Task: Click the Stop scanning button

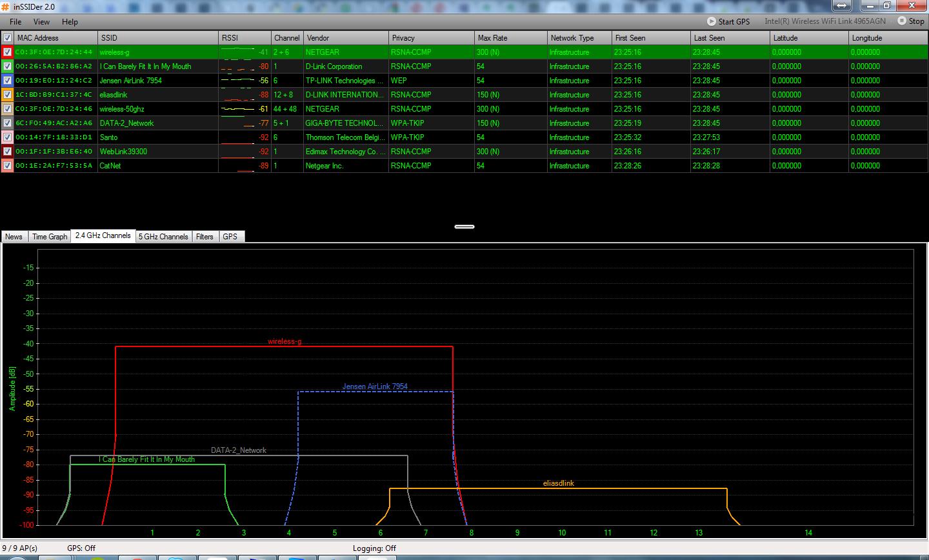Action: coord(911,21)
